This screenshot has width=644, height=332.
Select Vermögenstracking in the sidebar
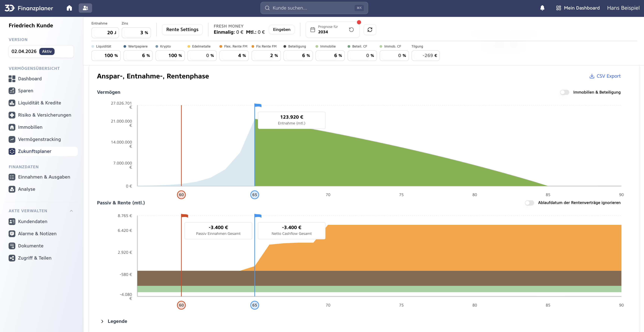[39, 139]
